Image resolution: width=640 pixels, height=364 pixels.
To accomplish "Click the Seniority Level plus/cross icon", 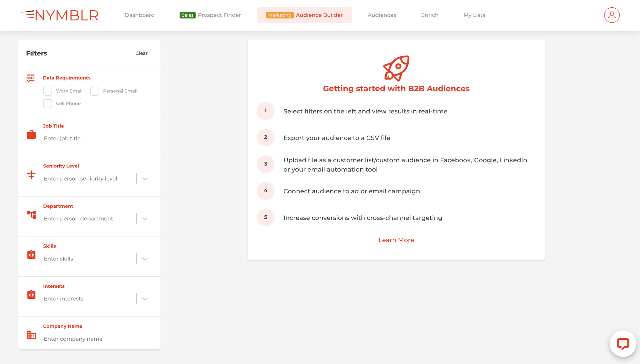I will click(x=31, y=174).
